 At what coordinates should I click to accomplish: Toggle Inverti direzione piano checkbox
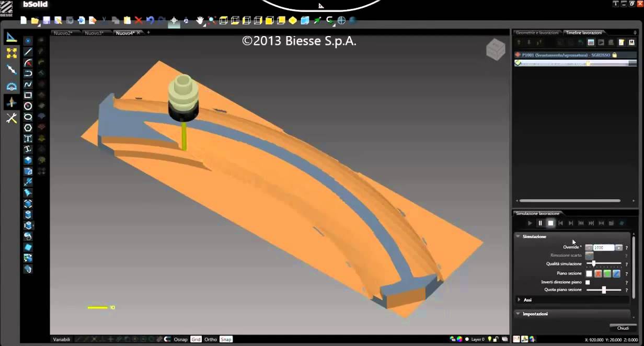coord(588,282)
